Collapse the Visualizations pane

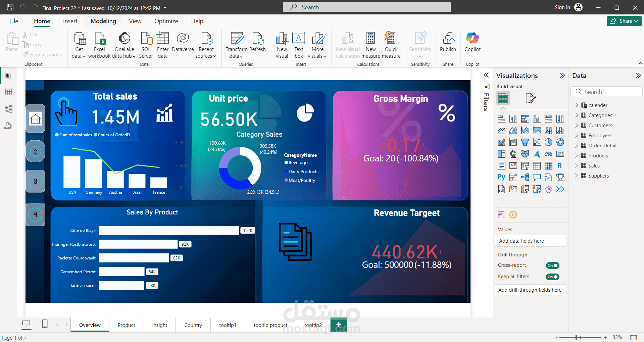[562, 76]
